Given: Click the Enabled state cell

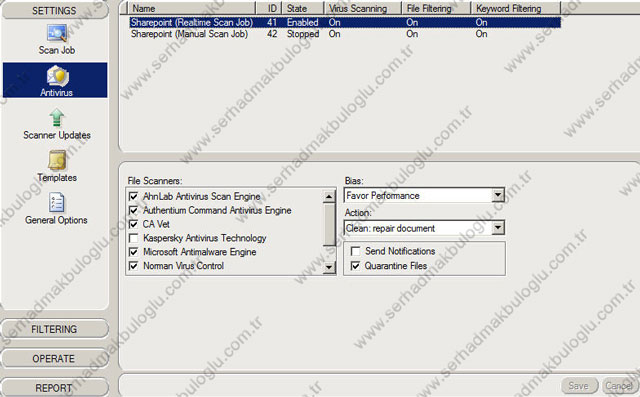Looking at the screenshot, I should point(302,22).
